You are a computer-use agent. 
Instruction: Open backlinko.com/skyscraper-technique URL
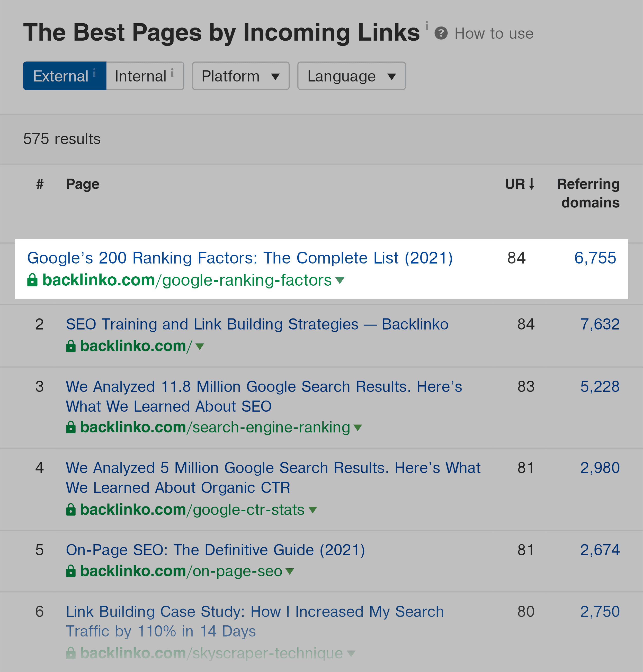pyautogui.click(x=211, y=653)
